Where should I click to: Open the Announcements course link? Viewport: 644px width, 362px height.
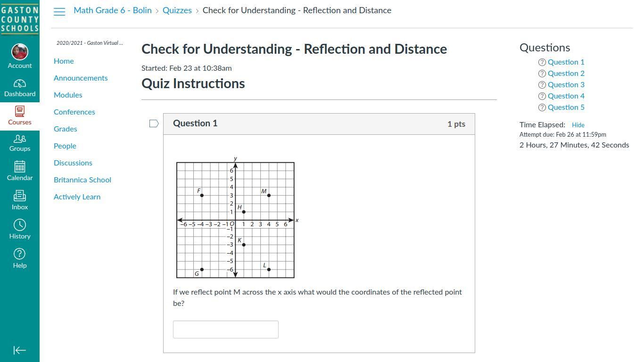81,78
